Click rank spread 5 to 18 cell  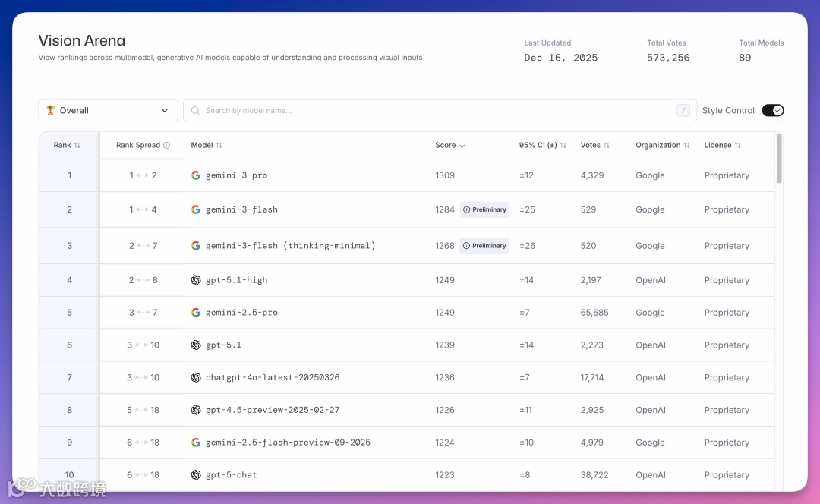pyautogui.click(x=143, y=410)
